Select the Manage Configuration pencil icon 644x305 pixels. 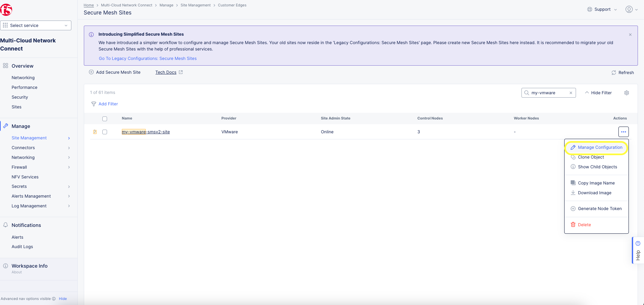point(573,147)
